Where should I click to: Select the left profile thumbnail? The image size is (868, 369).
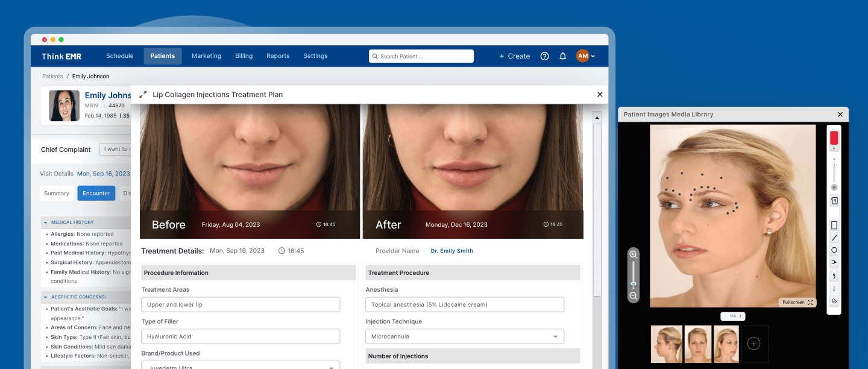667,344
